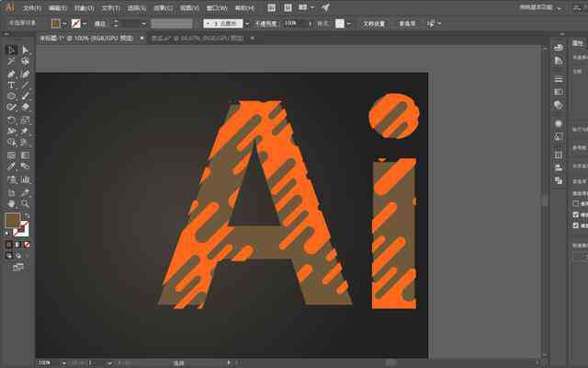Click the 首选项 button

(x=407, y=24)
